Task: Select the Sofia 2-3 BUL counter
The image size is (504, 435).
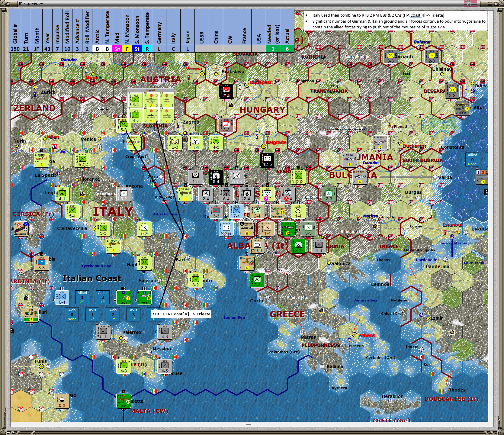Action: (329, 194)
